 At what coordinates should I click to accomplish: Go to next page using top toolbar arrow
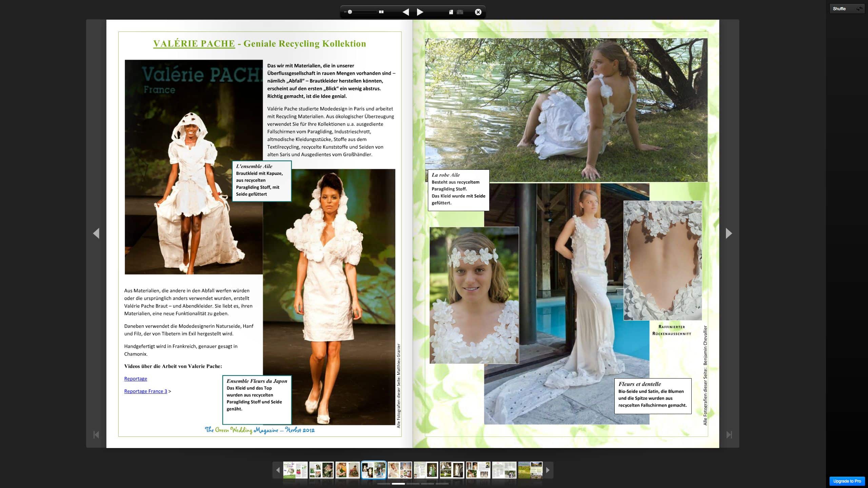420,12
